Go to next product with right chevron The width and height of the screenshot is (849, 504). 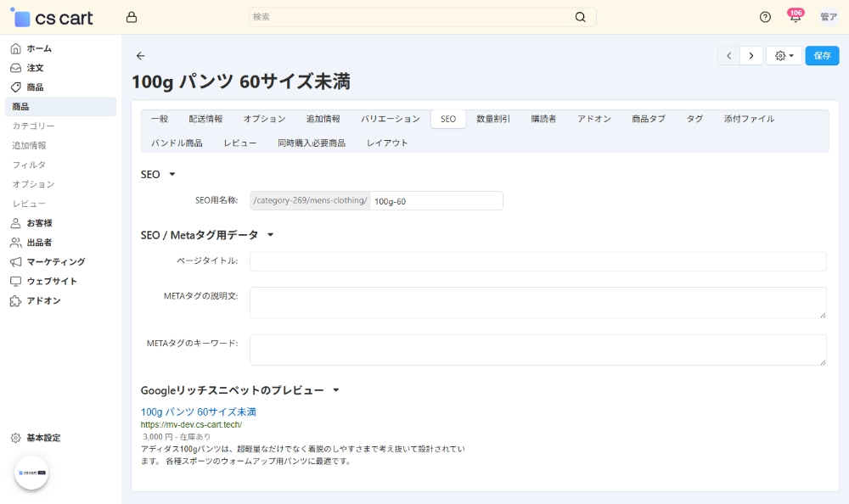pyautogui.click(x=751, y=56)
